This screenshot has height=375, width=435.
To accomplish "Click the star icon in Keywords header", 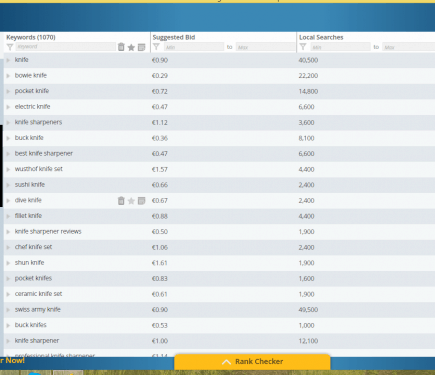I will point(131,47).
